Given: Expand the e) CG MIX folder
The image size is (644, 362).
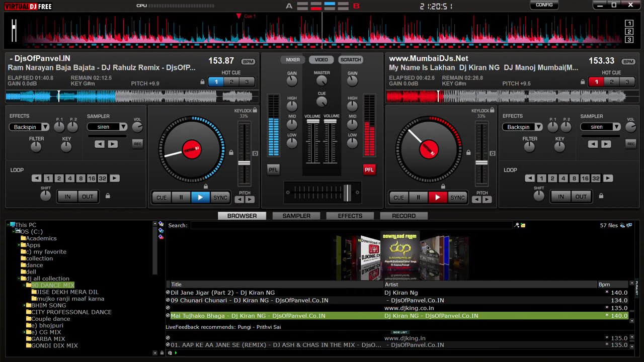Looking at the screenshot, I should coord(24,332).
